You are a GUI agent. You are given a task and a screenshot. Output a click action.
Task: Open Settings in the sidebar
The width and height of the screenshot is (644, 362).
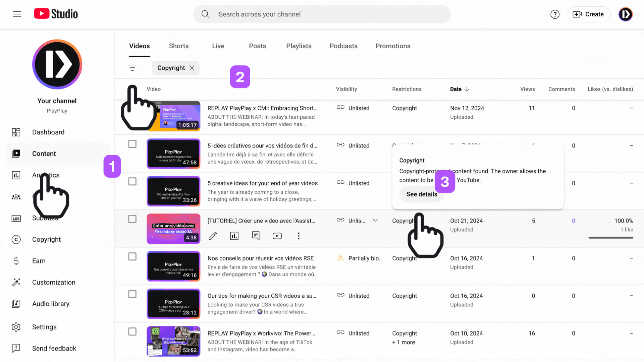pos(58,327)
